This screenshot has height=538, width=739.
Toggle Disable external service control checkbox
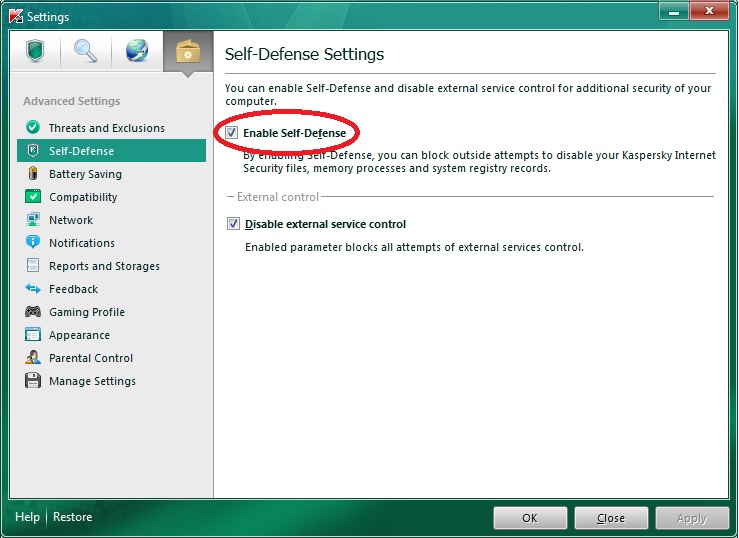[x=233, y=223]
